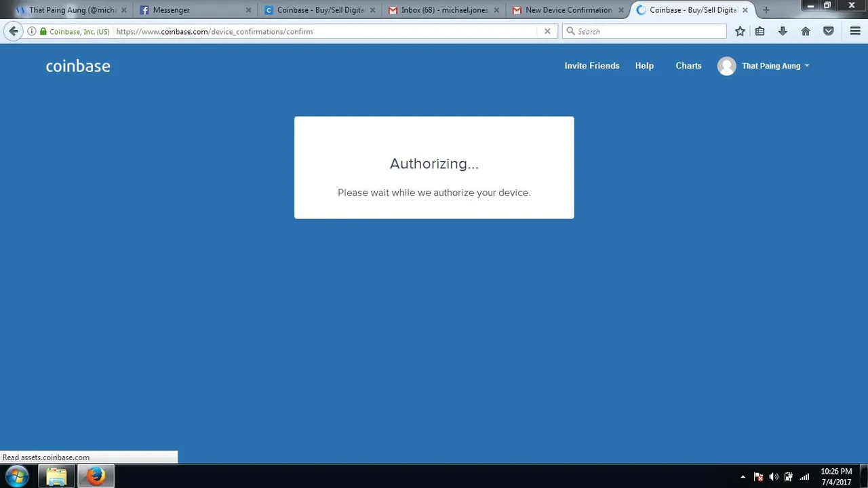Open Action Center flag icon in tray
This screenshot has height=488, width=868.
759,477
